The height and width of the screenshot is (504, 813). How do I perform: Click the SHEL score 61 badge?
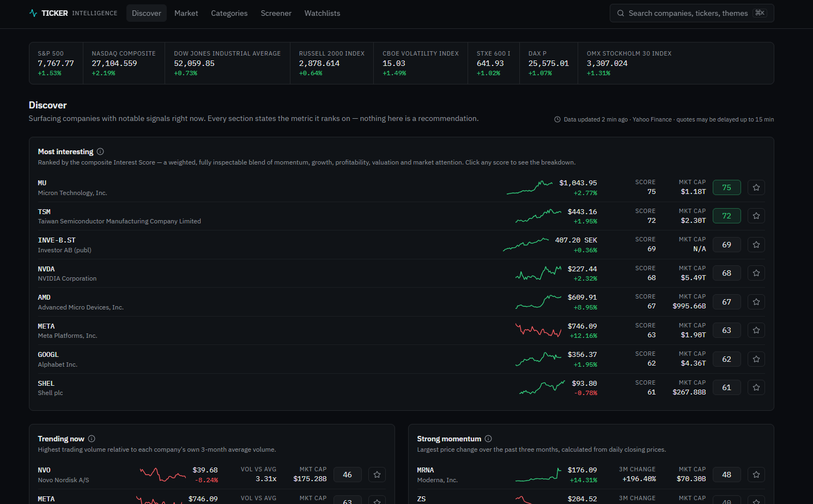point(726,387)
